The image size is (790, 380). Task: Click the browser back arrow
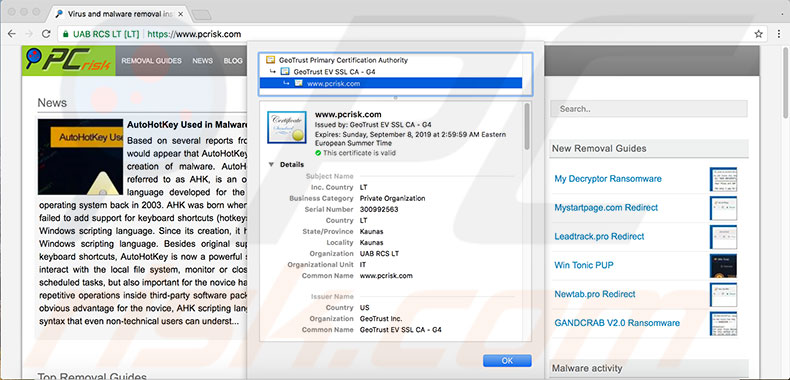(12, 34)
